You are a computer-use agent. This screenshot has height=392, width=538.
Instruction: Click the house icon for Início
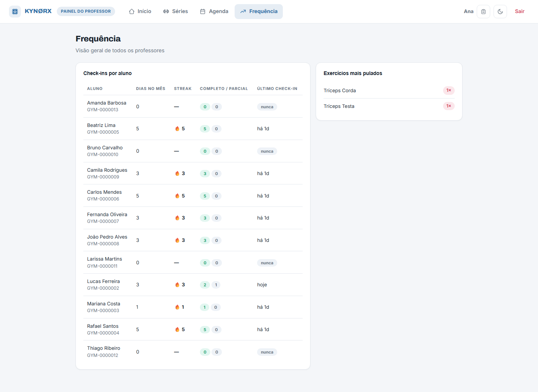pyautogui.click(x=132, y=12)
